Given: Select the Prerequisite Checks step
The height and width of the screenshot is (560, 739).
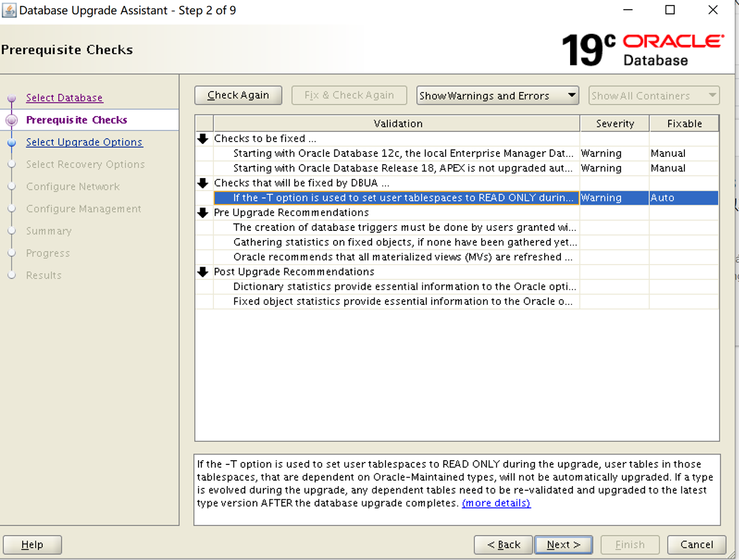Looking at the screenshot, I should (76, 120).
